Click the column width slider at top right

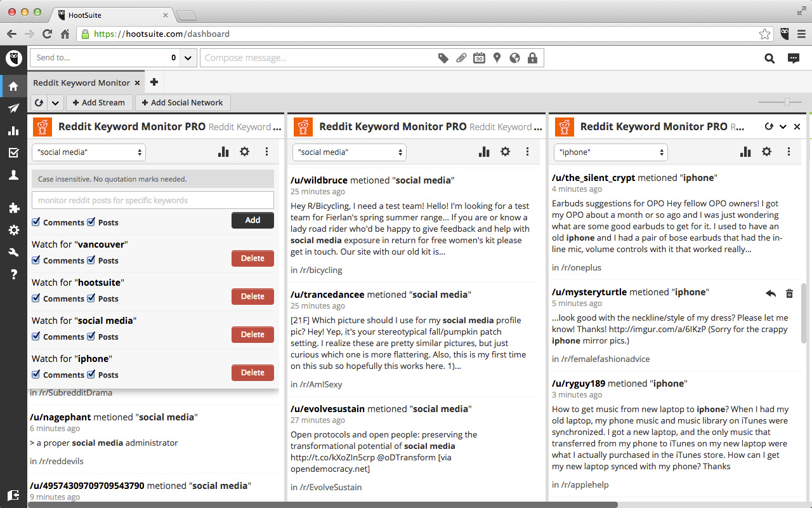tap(787, 102)
